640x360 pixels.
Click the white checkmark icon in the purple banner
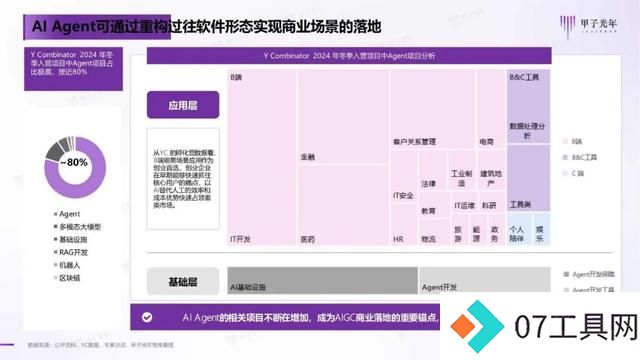(x=147, y=317)
